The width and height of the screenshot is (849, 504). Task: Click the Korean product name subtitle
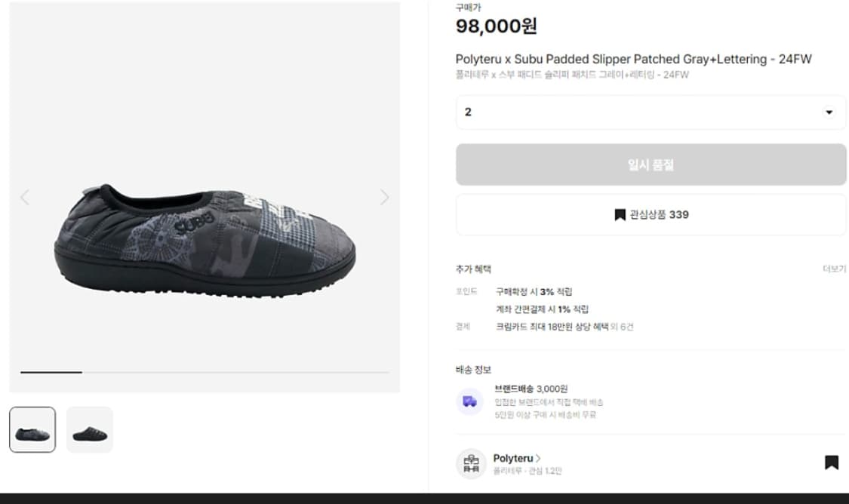point(571,75)
